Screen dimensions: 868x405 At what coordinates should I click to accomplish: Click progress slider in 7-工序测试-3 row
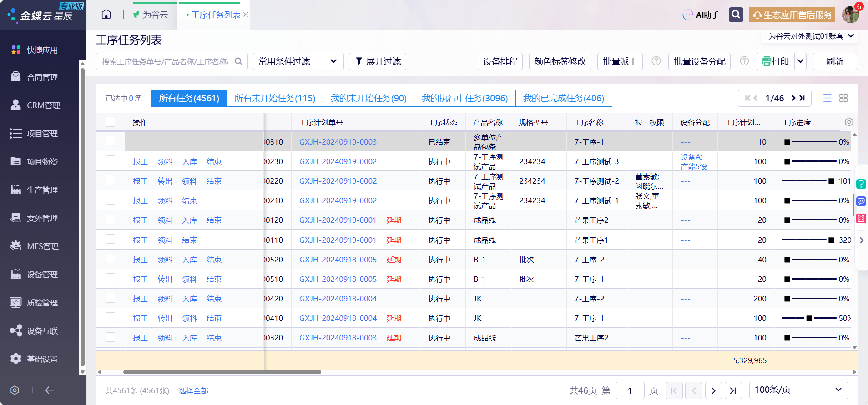coord(810,161)
